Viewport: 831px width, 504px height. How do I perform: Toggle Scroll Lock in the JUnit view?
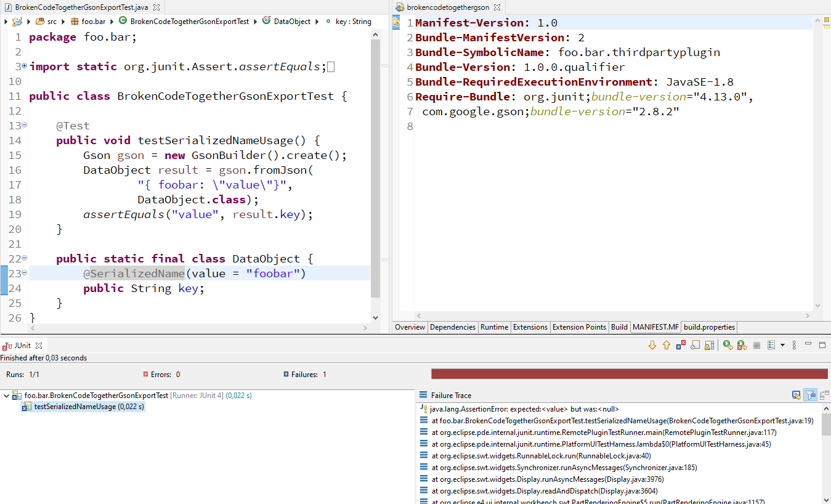(x=709, y=344)
